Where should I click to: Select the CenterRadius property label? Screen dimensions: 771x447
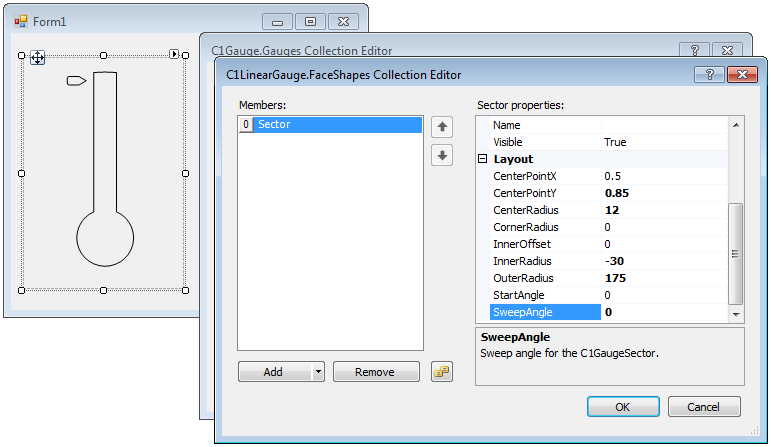pyautogui.click(x=545, y=210)
